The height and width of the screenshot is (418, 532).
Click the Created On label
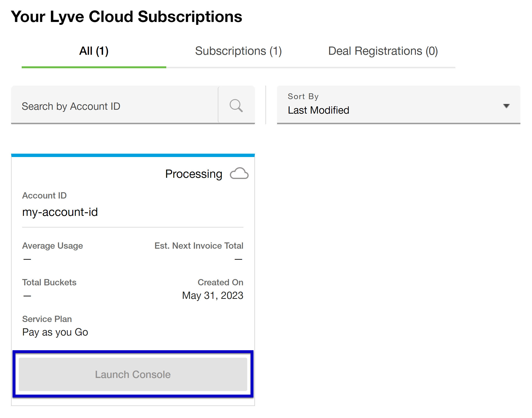pyautogui.click(x=220, y=282)
